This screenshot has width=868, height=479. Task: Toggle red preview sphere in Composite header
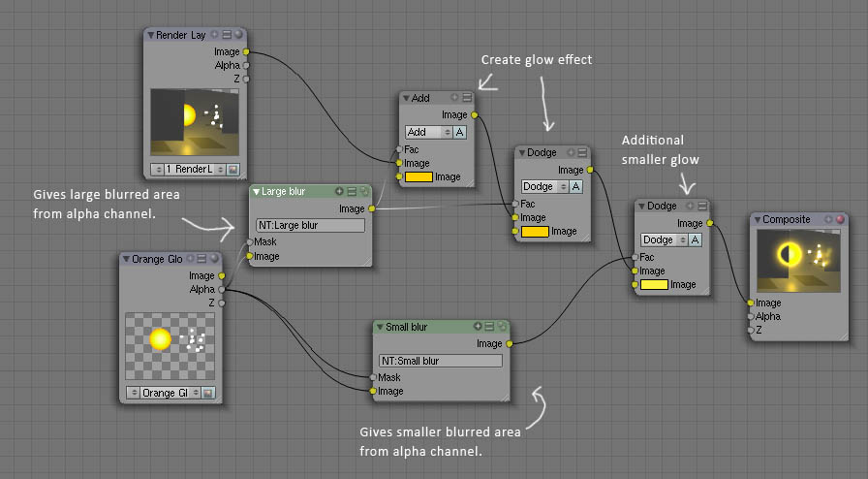click(x=840, y=219)
